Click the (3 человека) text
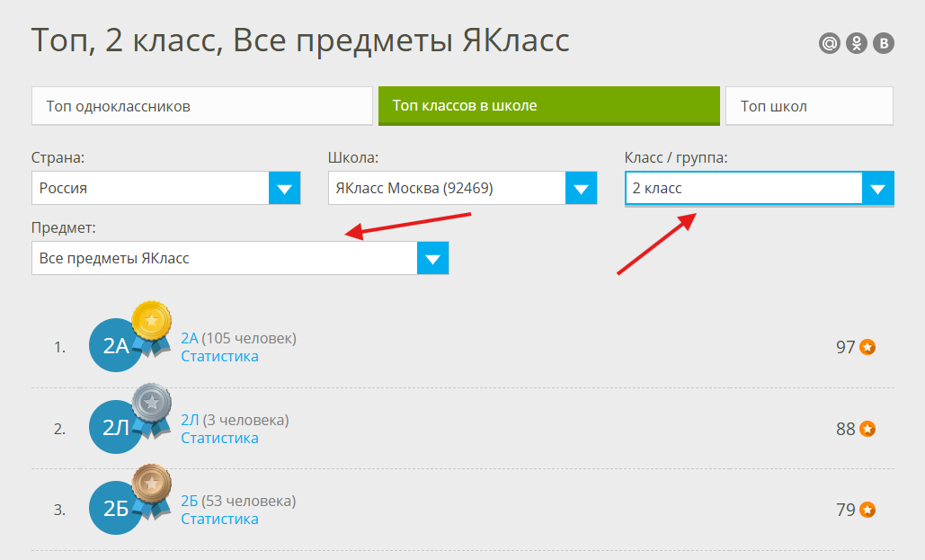Image resolution: width=925 pixels, height=560 pixels. (x=246, y=420)
